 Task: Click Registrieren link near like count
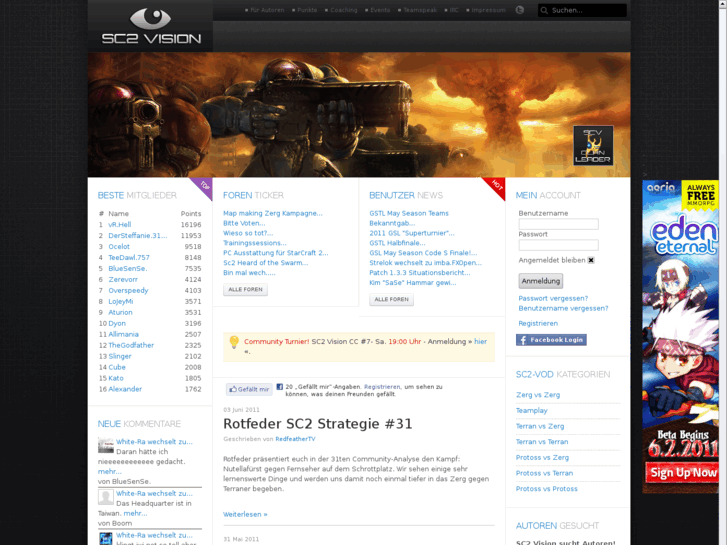[382, 387]
